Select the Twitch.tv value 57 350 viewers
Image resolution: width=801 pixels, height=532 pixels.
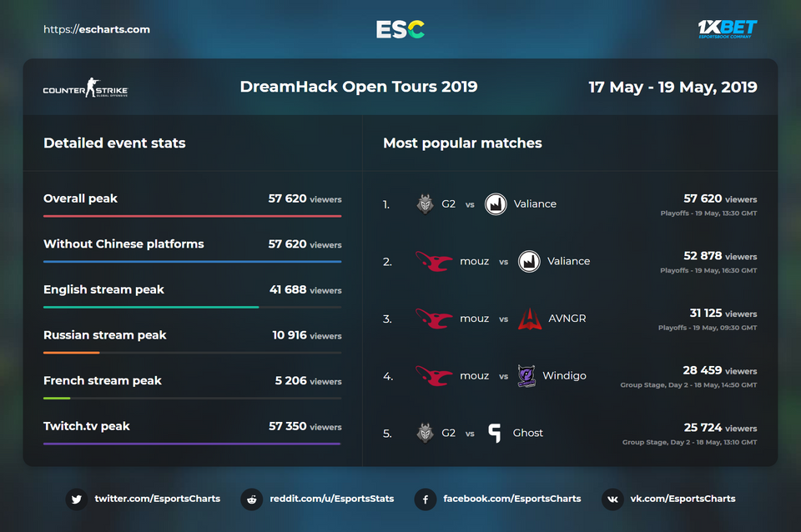coord(305,426)
